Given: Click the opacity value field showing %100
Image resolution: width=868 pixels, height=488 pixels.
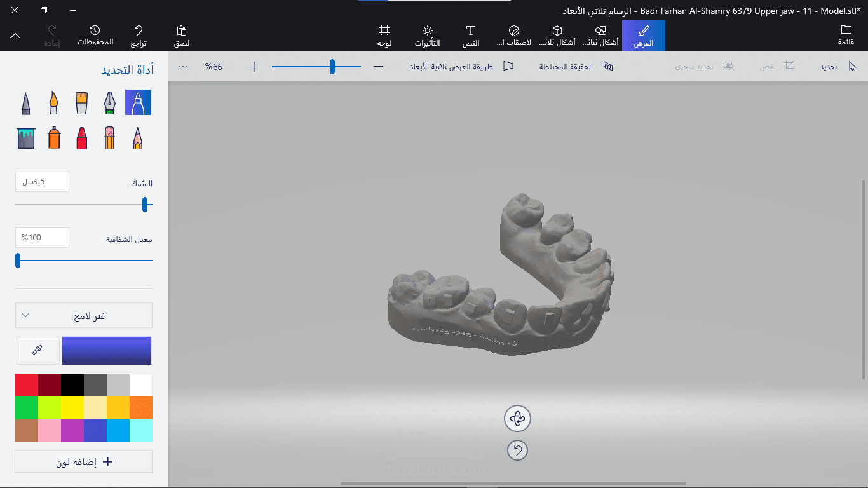Looking at the screenshot, I should (42, 238).
